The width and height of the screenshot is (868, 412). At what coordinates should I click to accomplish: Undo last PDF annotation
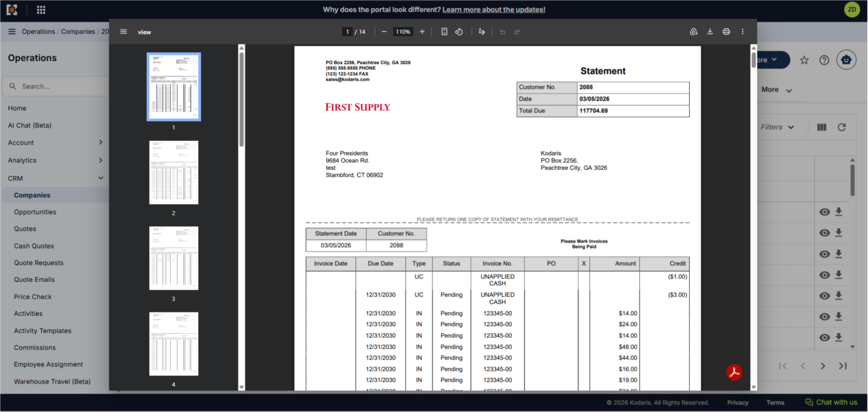[x=502, y=32]
